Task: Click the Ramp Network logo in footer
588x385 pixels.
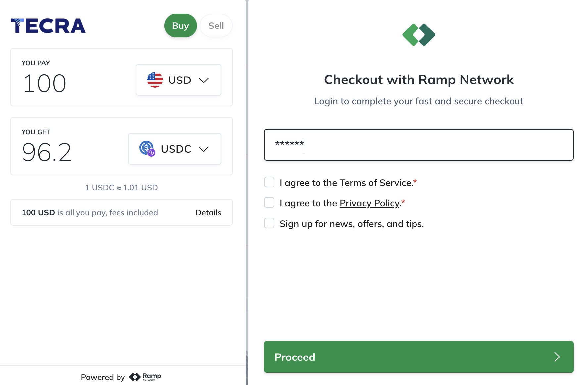Action: (x=145, y=377)
